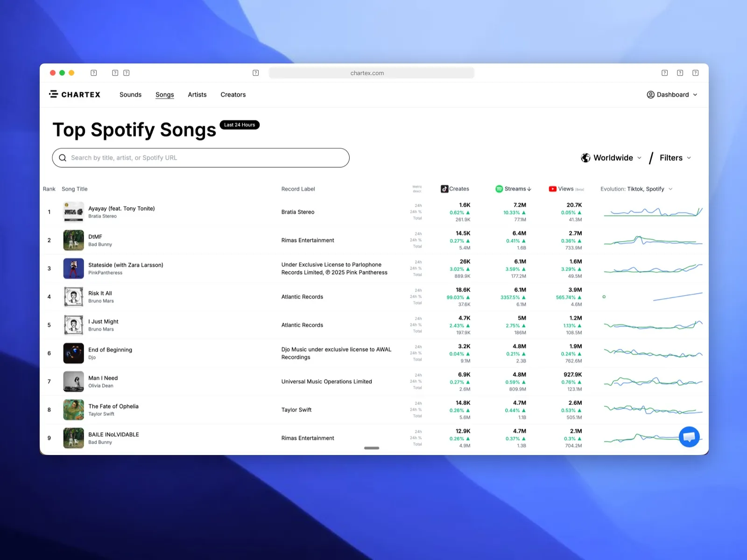Click The Fate of Ophelia album thumbnail
The width and height of the screenshot is (747, 560).
click(x=74, y=410)
